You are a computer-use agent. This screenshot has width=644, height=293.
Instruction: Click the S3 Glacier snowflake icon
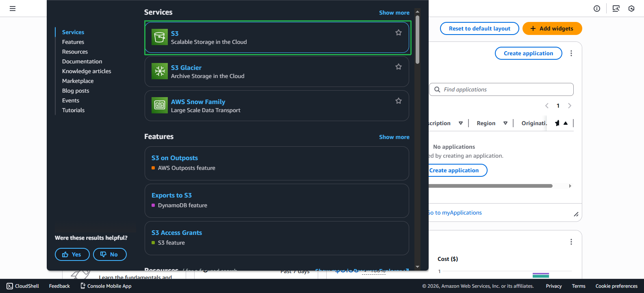(x=160, y=71)
